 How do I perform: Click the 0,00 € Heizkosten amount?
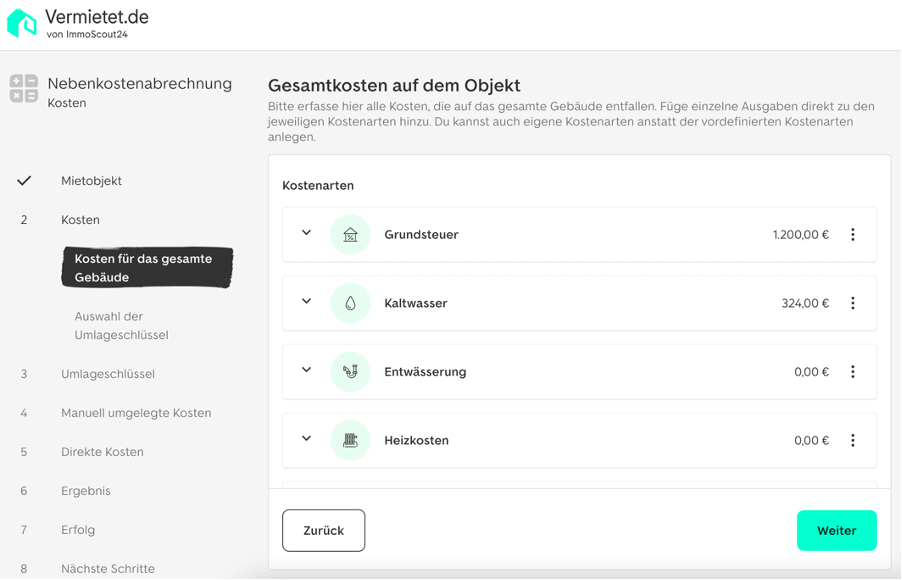pos(811,440)
